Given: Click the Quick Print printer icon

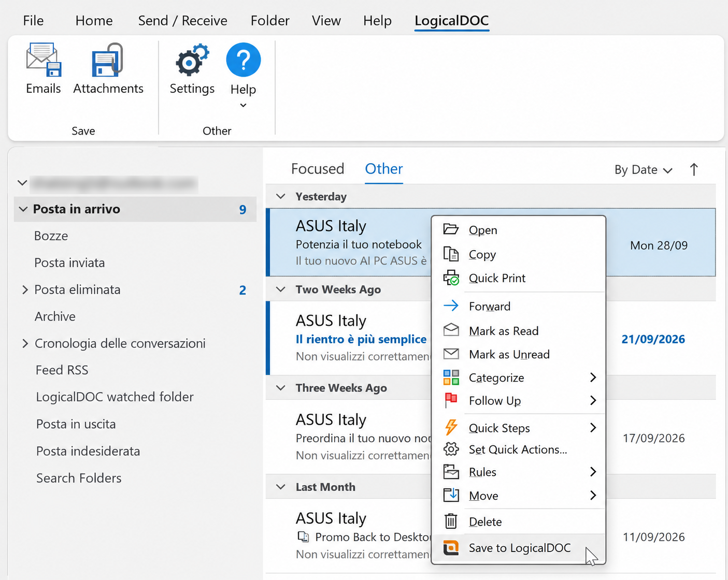Looking at the screenshot, I should coord(451,278).
